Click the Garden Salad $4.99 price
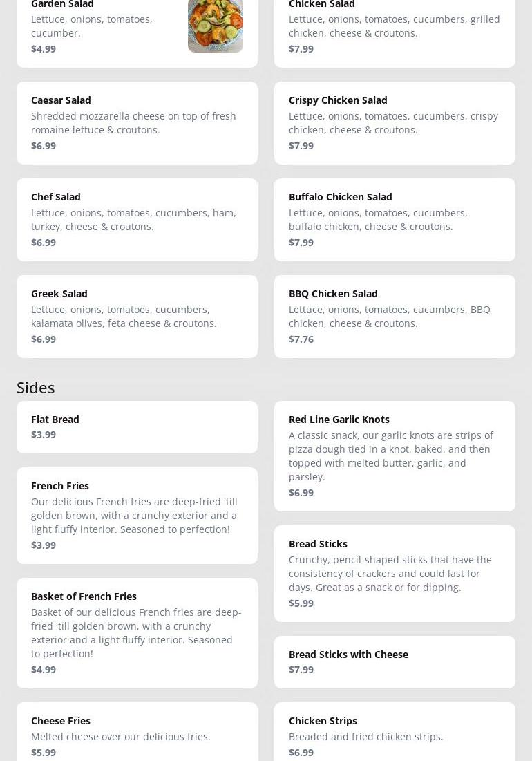Viewport: 532px width, 761px height. click(x=44, y=48)
